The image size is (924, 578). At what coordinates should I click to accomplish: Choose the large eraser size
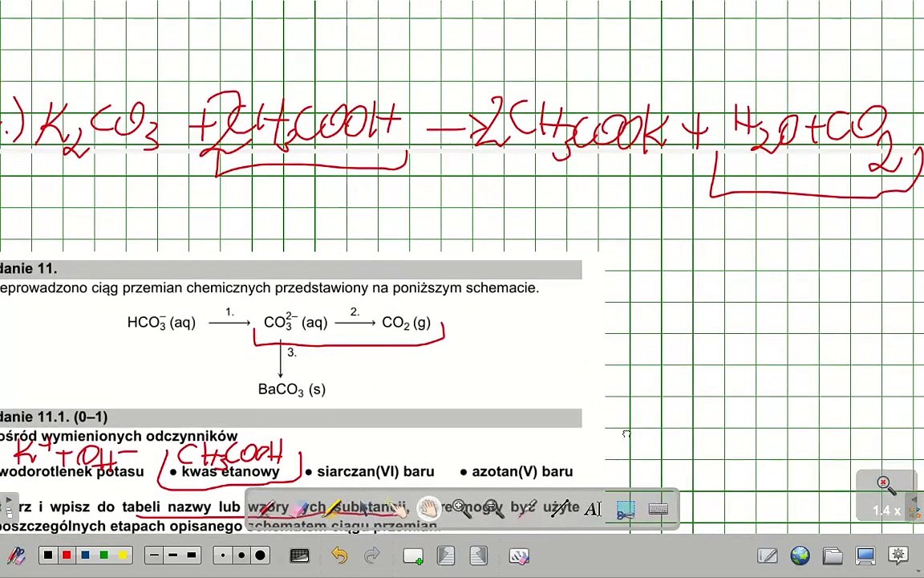(x=261, y=555)
